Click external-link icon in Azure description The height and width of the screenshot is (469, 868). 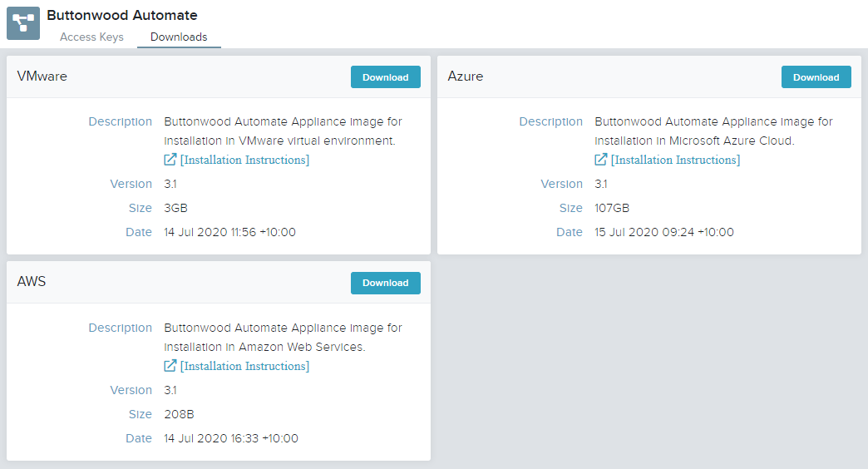(600, 160)
